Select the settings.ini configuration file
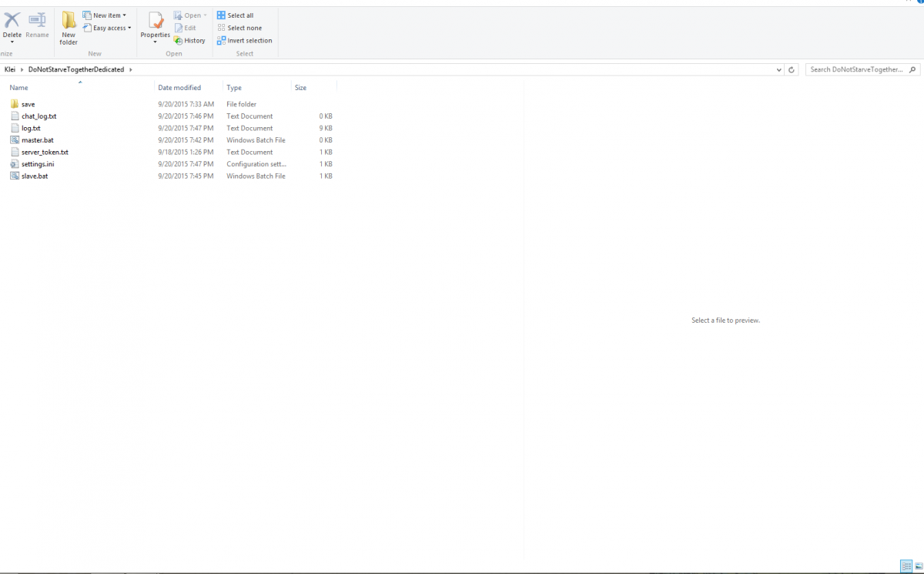 coord(38,164)
